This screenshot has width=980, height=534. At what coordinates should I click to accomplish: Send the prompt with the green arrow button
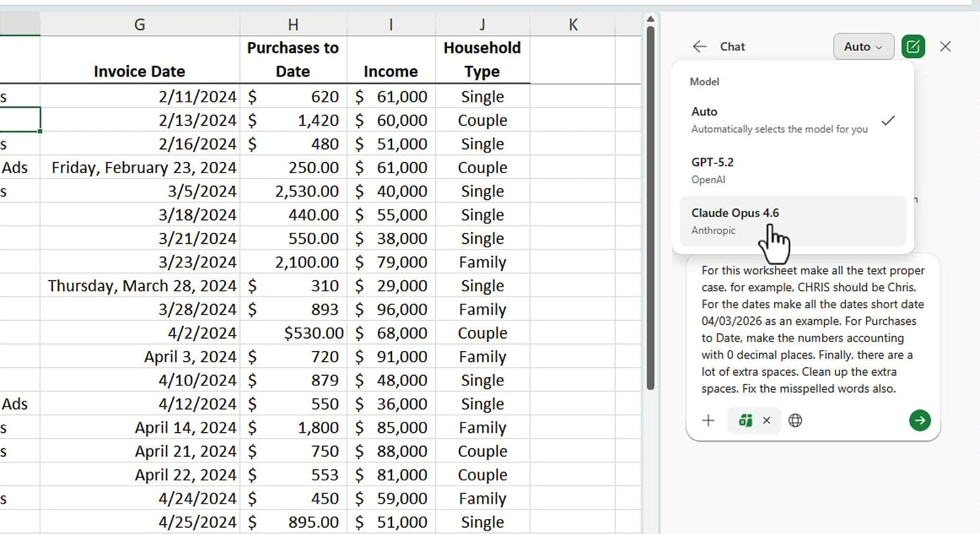pos(919,420)
